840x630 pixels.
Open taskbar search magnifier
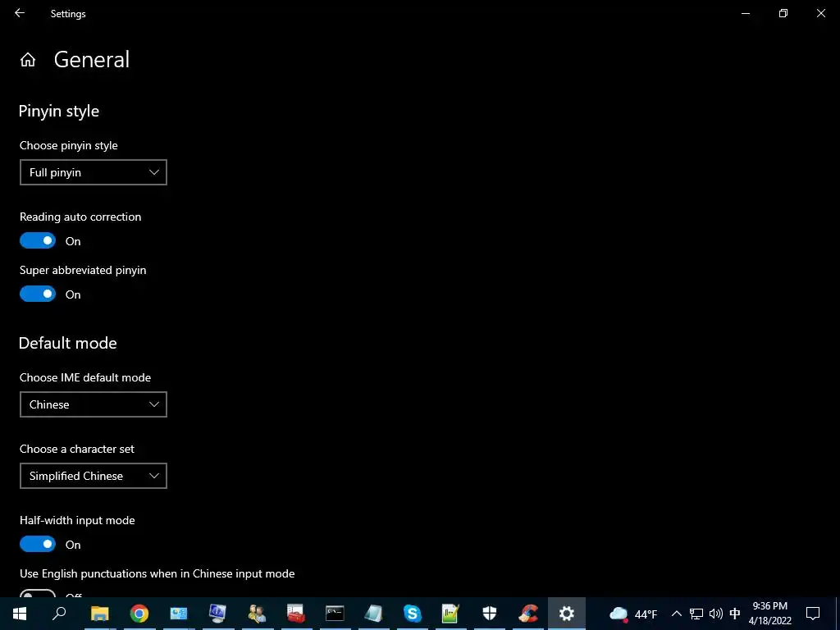pos(59,614)
